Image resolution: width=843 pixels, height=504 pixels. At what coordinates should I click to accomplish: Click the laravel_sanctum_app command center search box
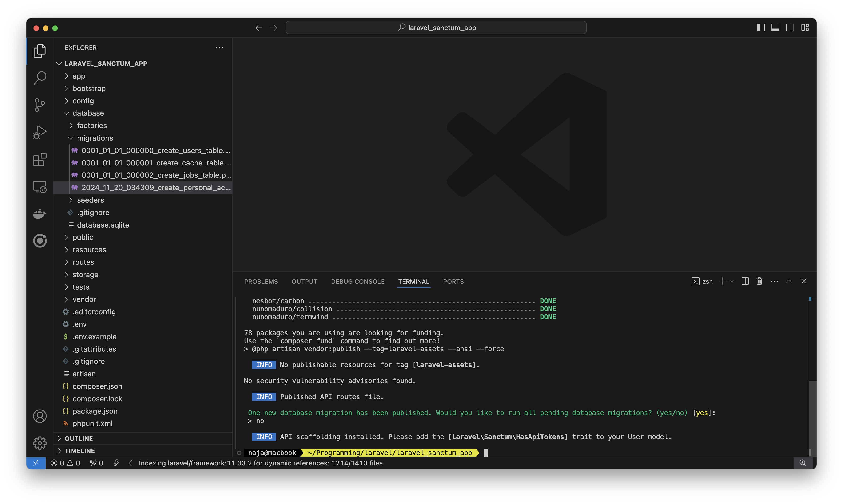coord(436,28)
